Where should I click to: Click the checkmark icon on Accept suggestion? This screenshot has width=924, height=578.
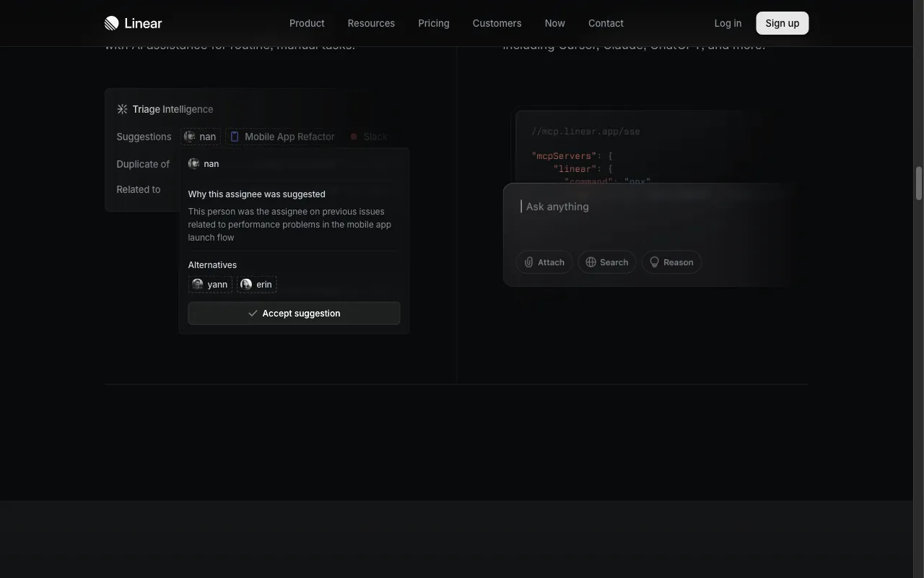pyautogui.click(x=253, y=313)
